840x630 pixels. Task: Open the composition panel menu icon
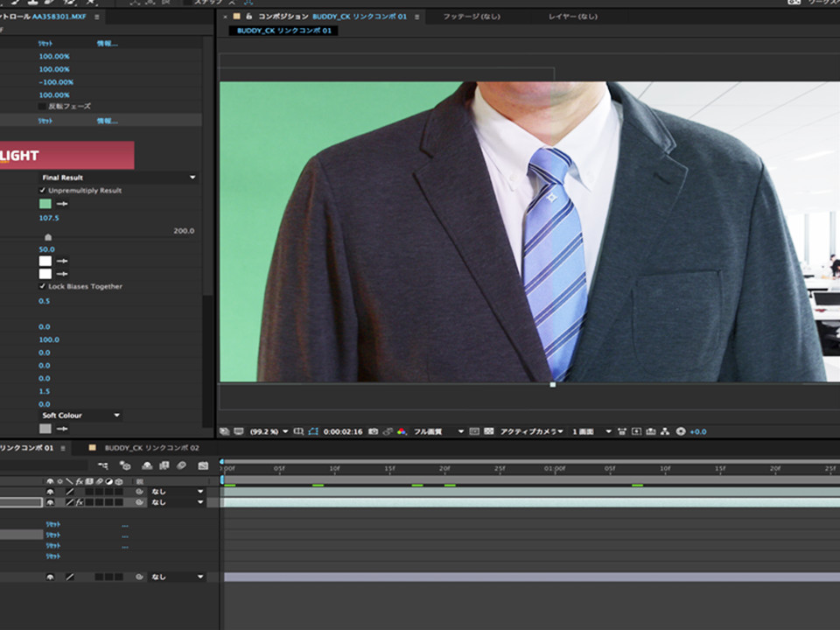point(416,17)
